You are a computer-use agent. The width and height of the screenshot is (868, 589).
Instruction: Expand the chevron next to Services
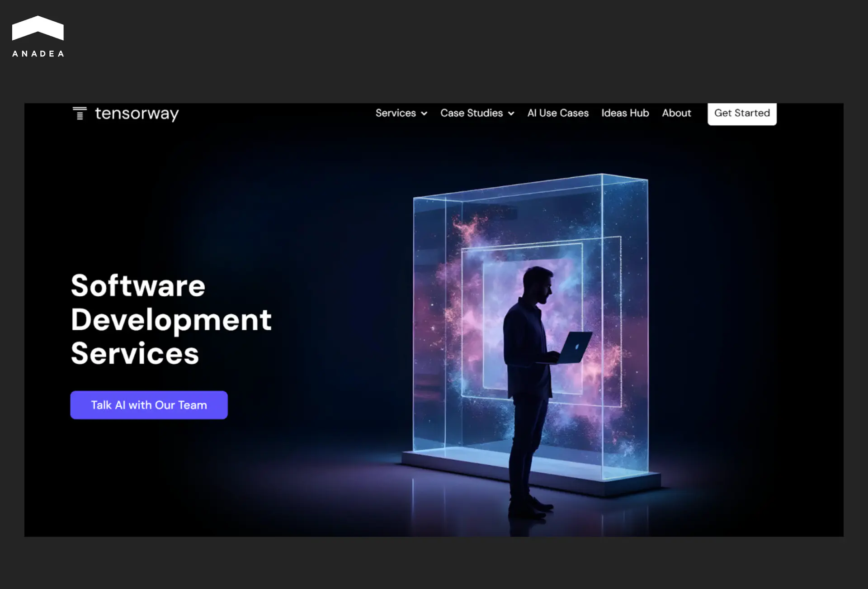(424, 114)
